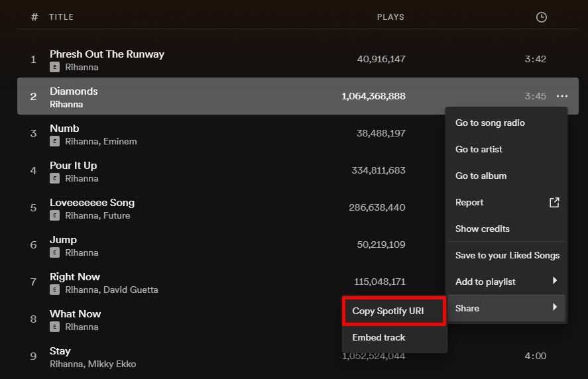Screen dimensions: 588x379
Task: Click the explicit badge under What Now
Action: click(54, 327)
